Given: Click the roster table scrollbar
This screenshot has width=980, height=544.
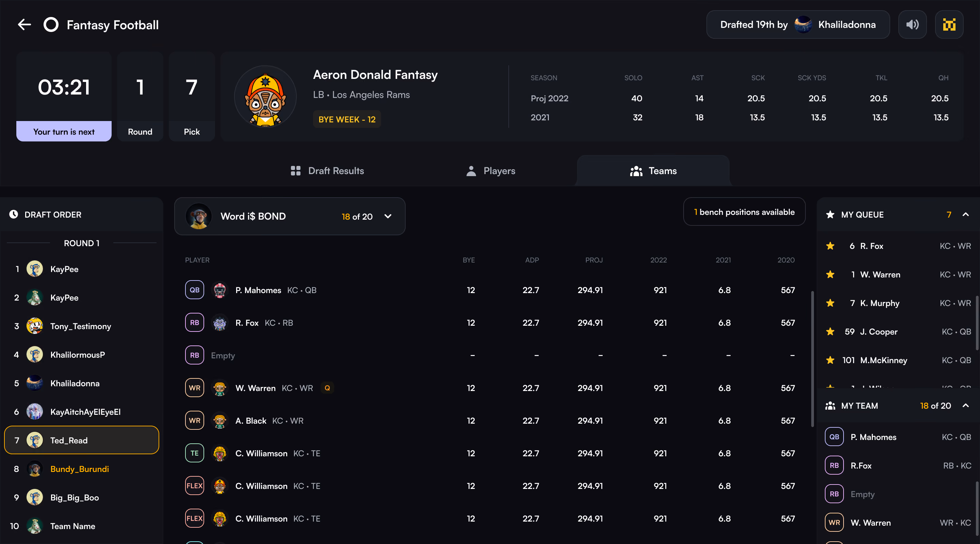Looking at the screenshot, I should 812,359.
